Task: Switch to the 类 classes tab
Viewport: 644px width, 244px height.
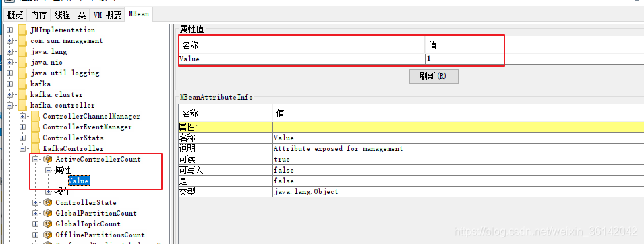Action: click(82, 16)
